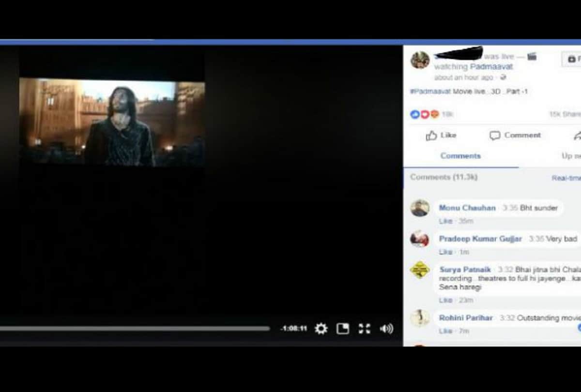Viewport: 581px width, 392px height.
Task: Open the Padmaavat movie link
Action: pos(491,67)
